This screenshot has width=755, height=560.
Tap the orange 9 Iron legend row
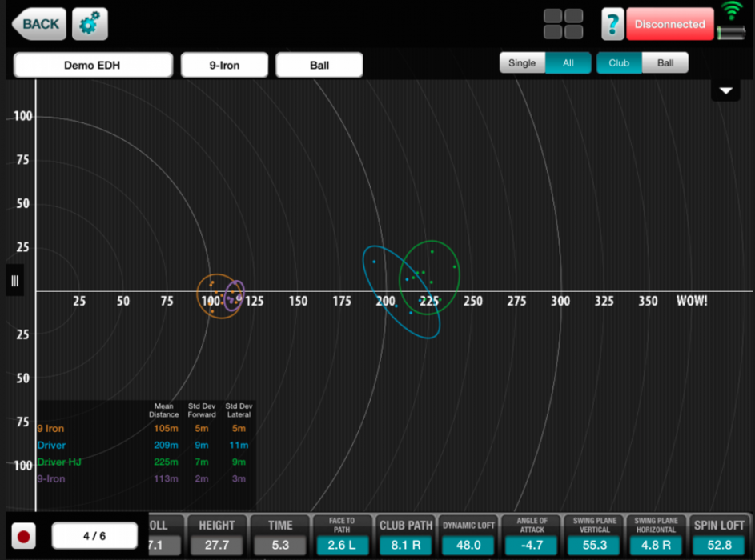[x=143, y=428]
